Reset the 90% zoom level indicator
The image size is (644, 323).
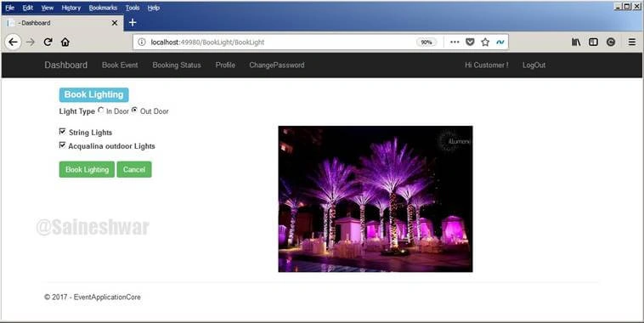click(427, 42)
